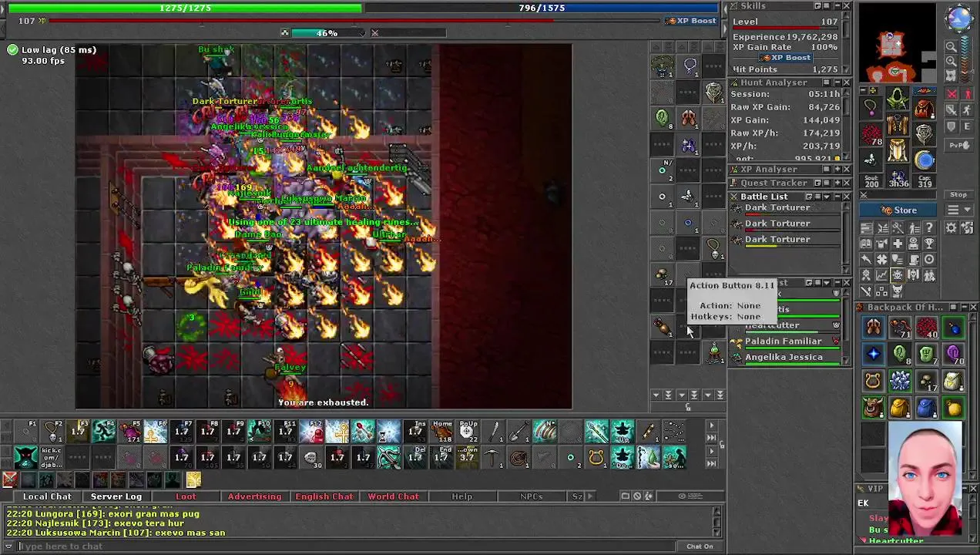This screenshot has height=555, width=980.
Task: Open Battle List dropdown arrow
Action: click(x=827, y=197)
